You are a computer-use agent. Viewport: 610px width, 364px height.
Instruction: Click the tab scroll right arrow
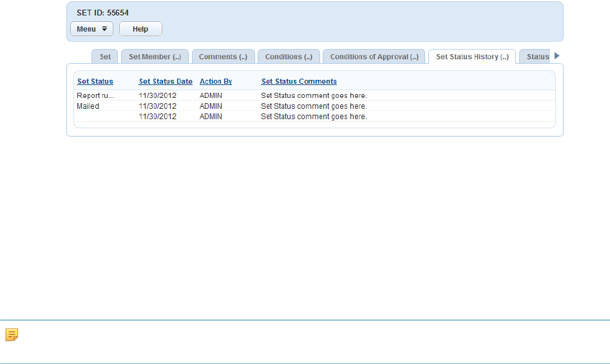557,56
